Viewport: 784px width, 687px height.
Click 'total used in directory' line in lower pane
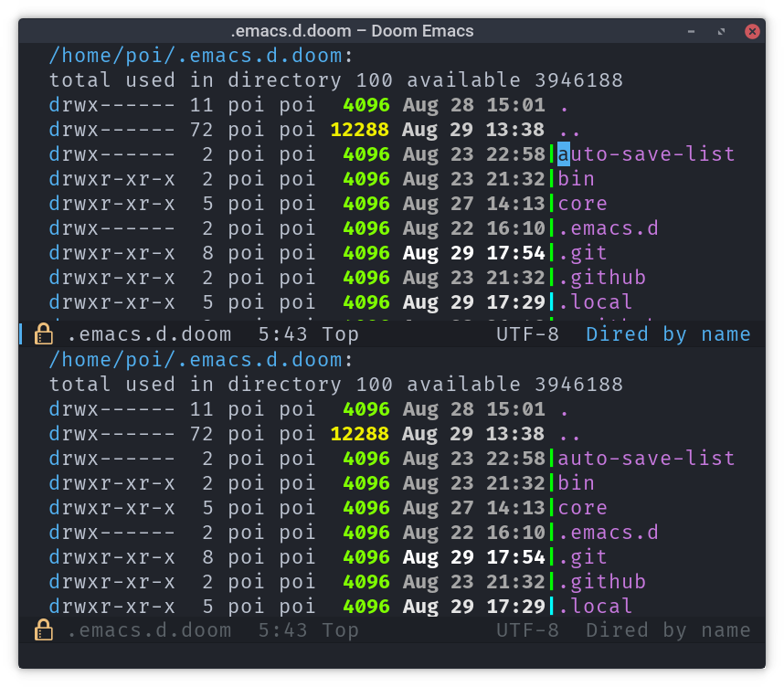click(x=336, y=385)
